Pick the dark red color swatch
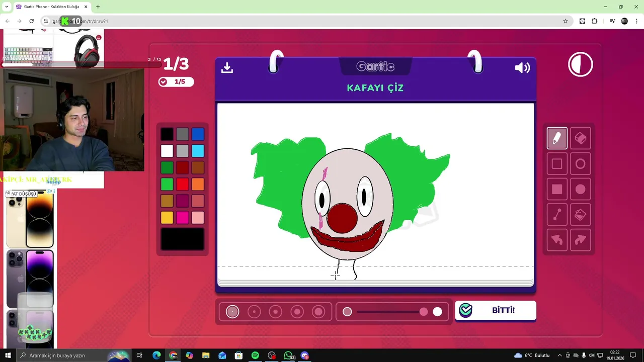The image size is (644, 362). tap(183, 167)
